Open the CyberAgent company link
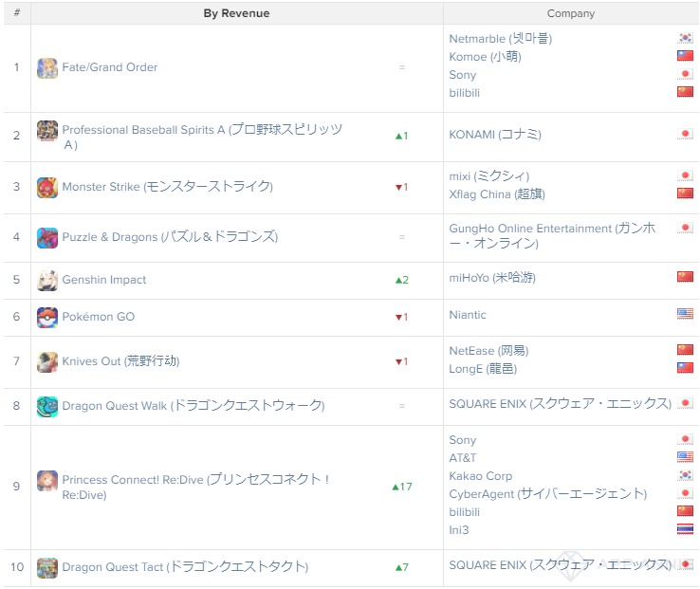The height and width of the screenshot is (589, 700). coord(548,493)
